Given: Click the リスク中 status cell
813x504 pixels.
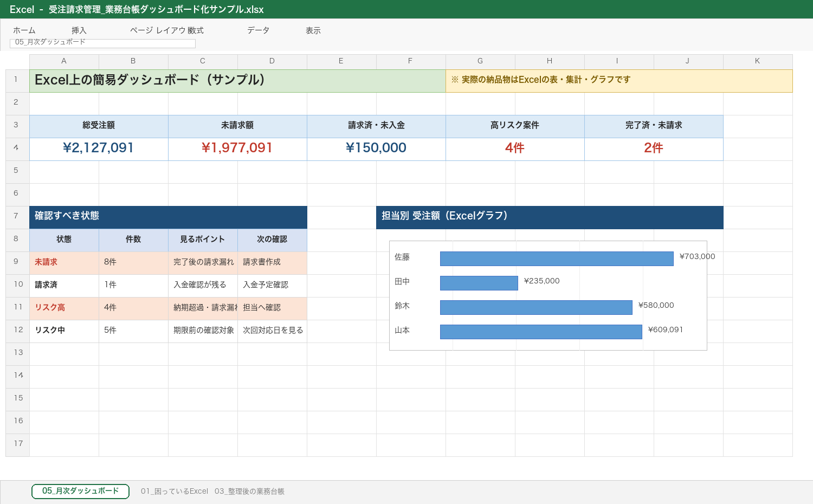Looking at the screenshot, I should point(64,331).
